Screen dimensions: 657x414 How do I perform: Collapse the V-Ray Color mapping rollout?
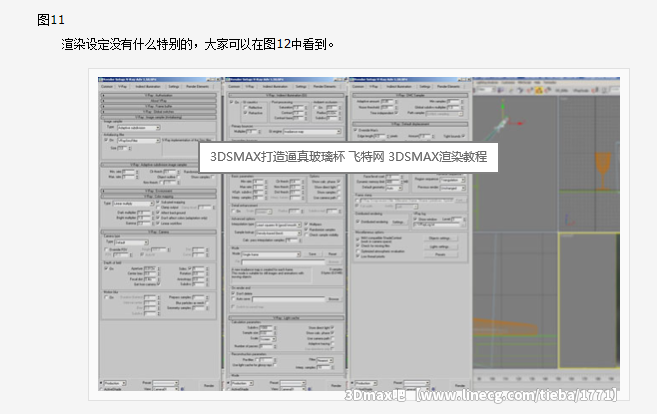click(158, 196)
